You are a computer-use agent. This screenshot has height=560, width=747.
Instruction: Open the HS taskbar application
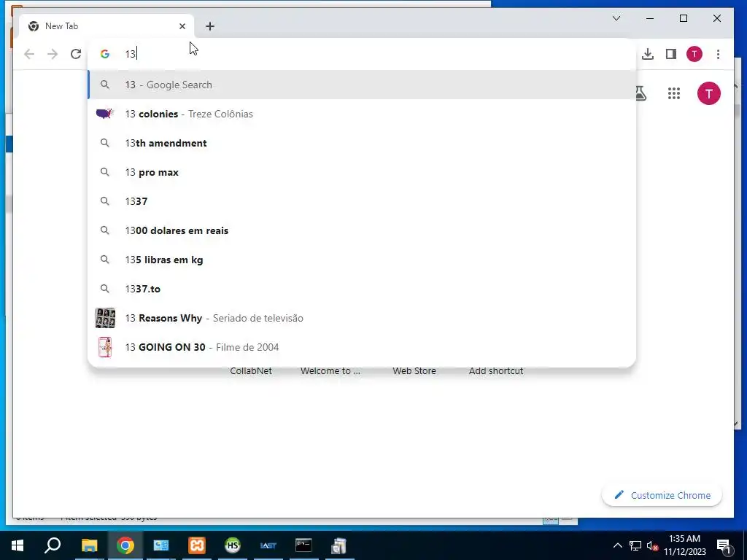pos(233,545)
